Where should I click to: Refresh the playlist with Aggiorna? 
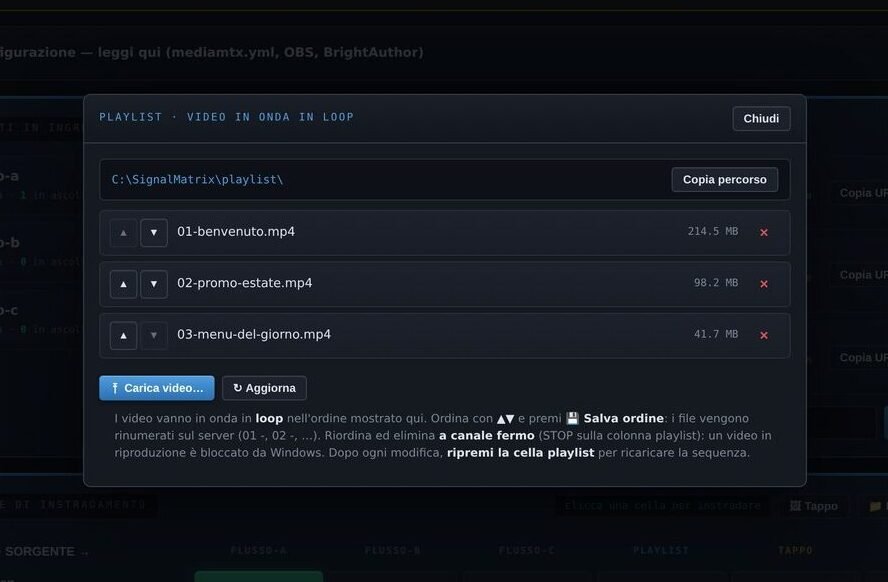click(x=264, y=388)
